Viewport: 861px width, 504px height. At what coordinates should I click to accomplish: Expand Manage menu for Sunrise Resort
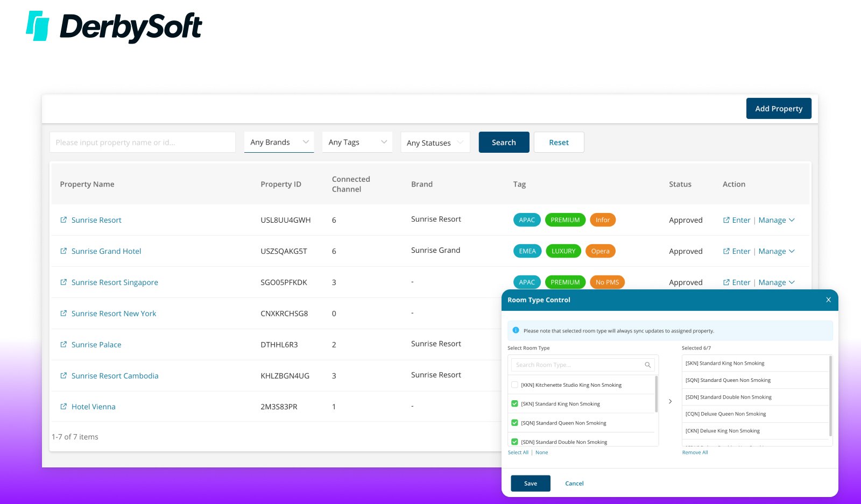pos(777,220)
